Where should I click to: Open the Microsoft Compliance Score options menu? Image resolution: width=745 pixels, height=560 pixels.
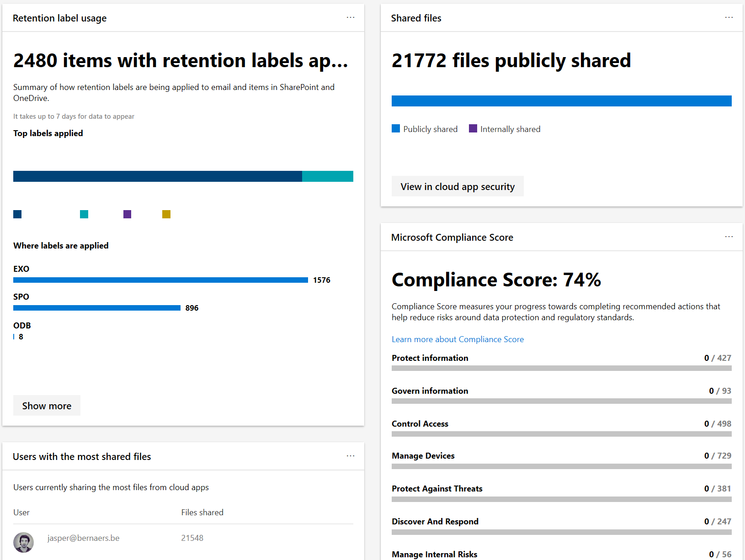[729, 237]
